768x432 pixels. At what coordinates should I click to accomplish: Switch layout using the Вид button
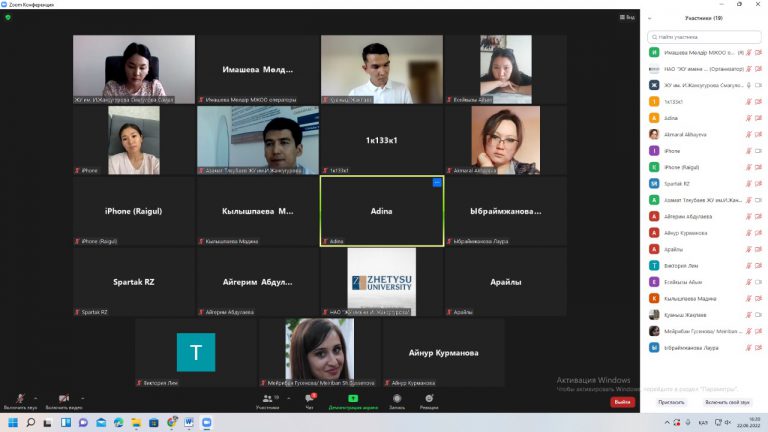pyautogui.click(x=628, y=17)
